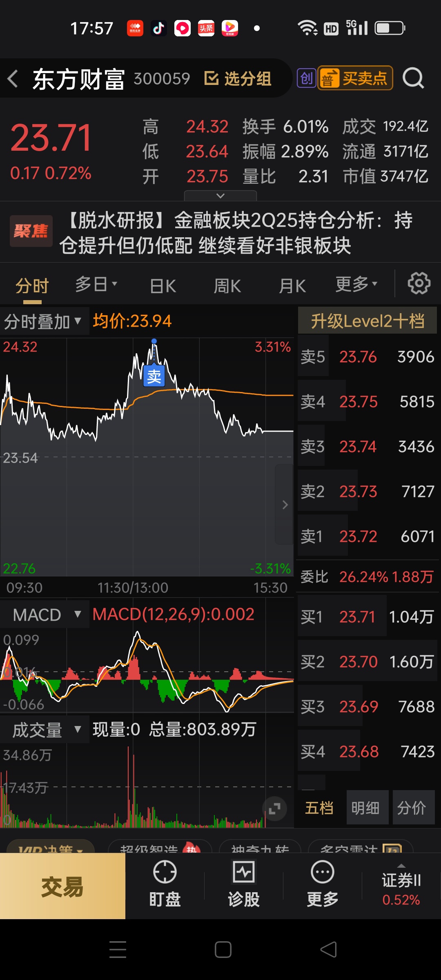Image resolution: width=441 pixels, height=980 pixels.
Task: Switch to the 周K tab
Action: coord(227,286)
